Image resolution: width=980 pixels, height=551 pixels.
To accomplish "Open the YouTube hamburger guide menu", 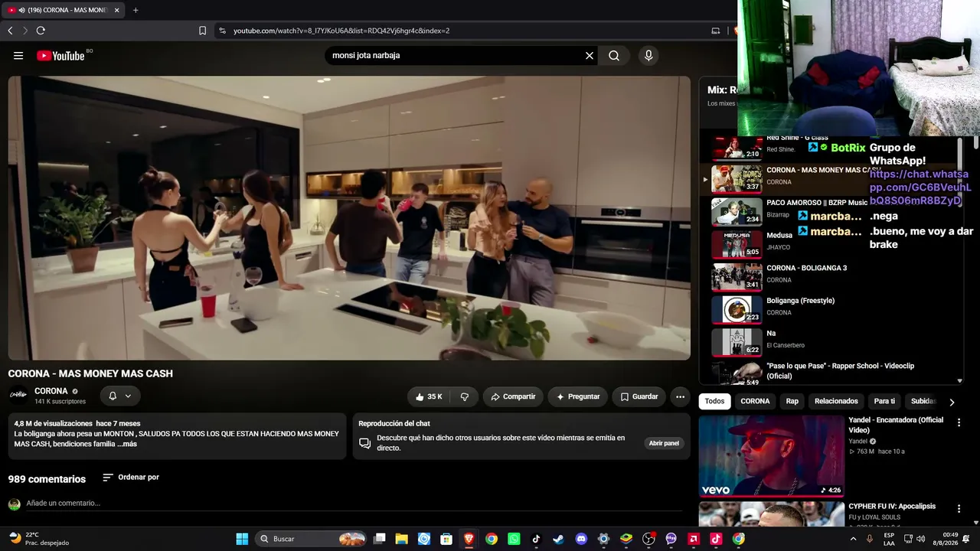I will pos(18,56).
